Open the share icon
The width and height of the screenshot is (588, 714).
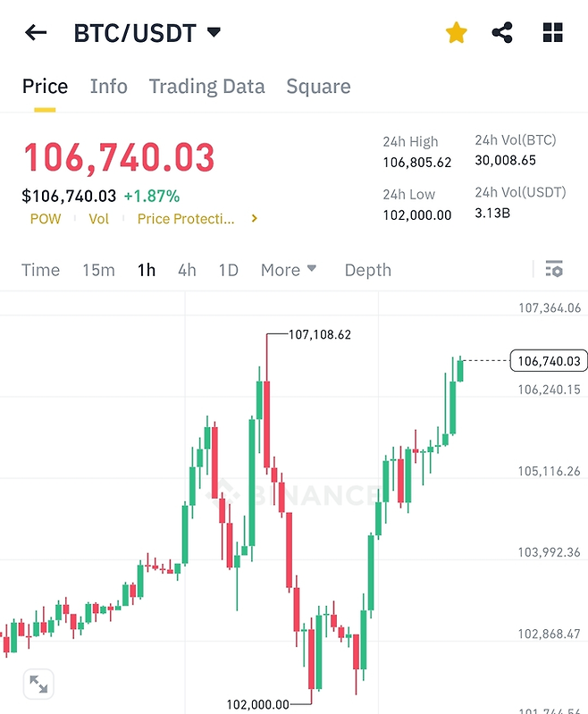[503, 33]
